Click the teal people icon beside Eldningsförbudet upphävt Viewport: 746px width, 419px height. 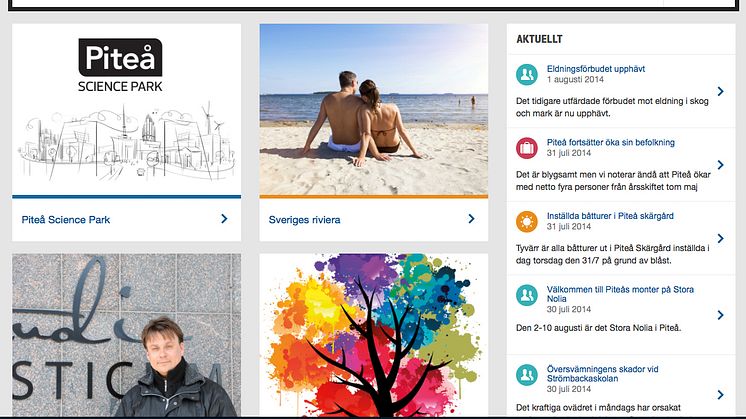527,74
